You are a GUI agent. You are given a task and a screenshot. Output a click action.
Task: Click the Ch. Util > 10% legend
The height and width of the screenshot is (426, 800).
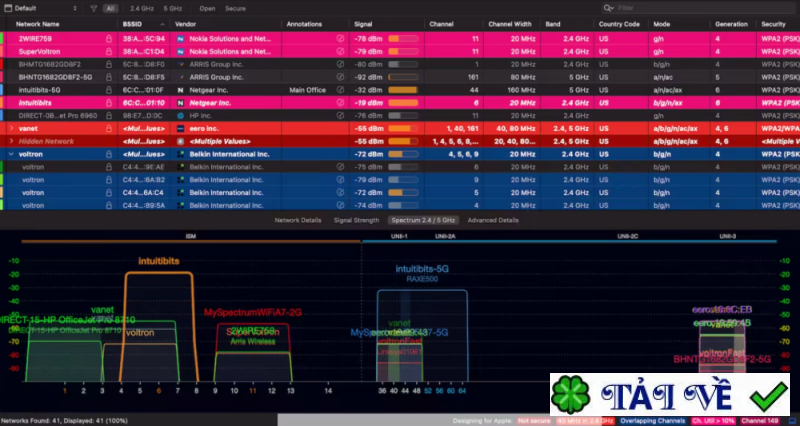coord(714,421)
